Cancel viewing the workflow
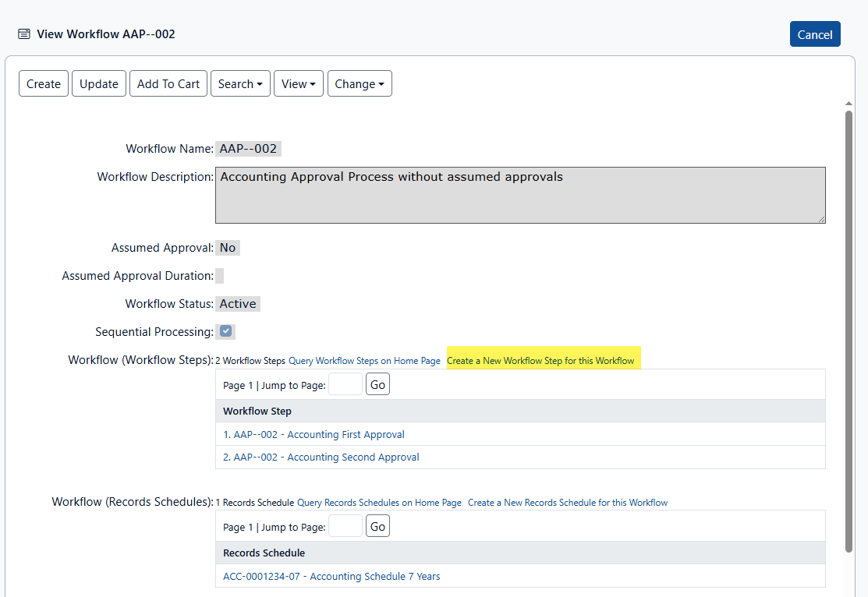The width and height of the screenshot is (868, 597). pyautogui.click(x=814, y=34)
